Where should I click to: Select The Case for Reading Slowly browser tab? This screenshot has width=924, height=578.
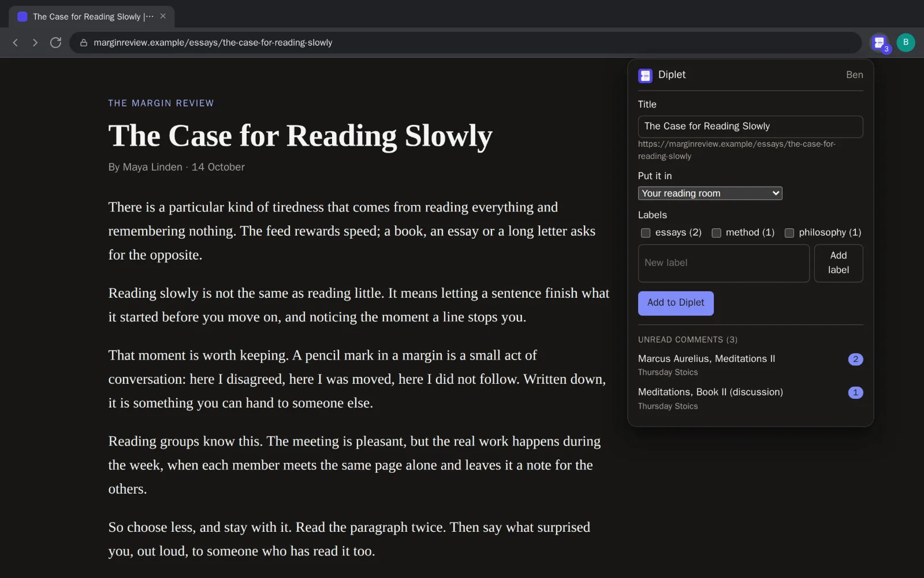point(91,16)
